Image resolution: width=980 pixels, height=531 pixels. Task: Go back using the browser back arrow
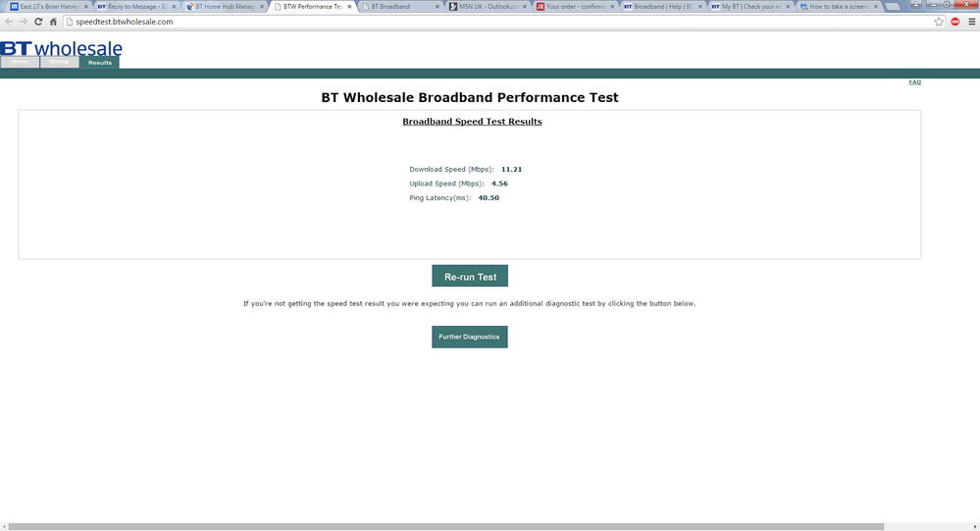coord(9,22)
